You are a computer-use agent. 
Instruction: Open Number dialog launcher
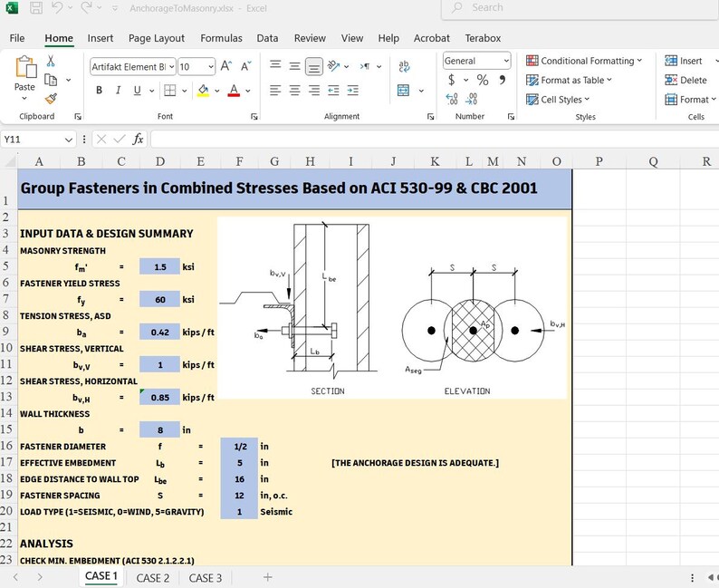pos(511,117)
